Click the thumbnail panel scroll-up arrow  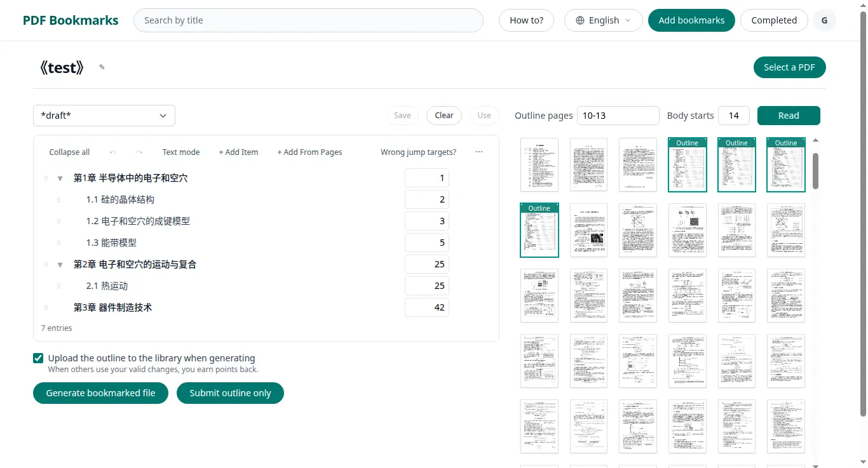pyautogui.click(x=816, y=140)
